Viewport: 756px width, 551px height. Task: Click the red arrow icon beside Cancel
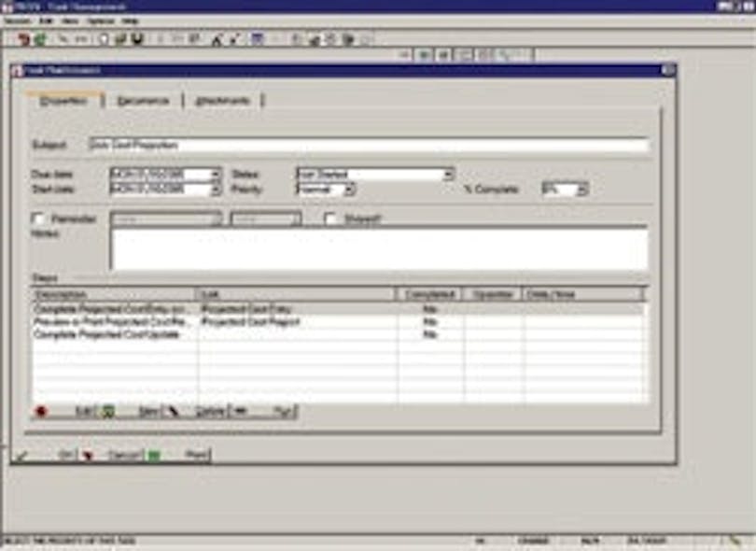click(89, 456)
